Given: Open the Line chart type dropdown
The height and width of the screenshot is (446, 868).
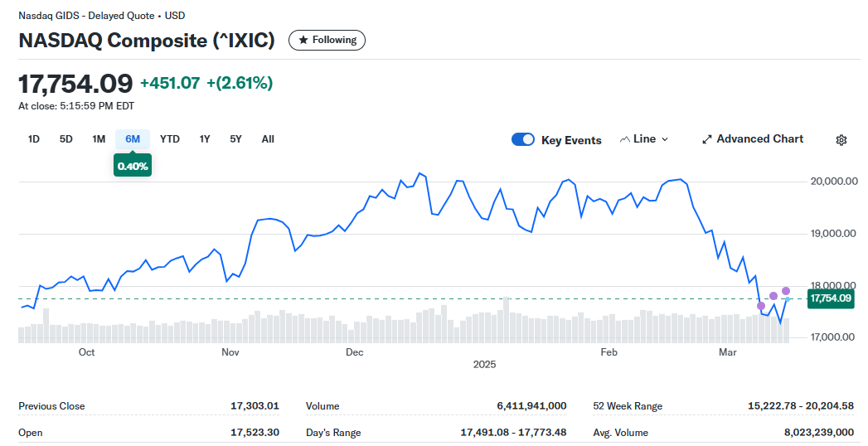Looking at the screenshot, I should click(644, 139).
